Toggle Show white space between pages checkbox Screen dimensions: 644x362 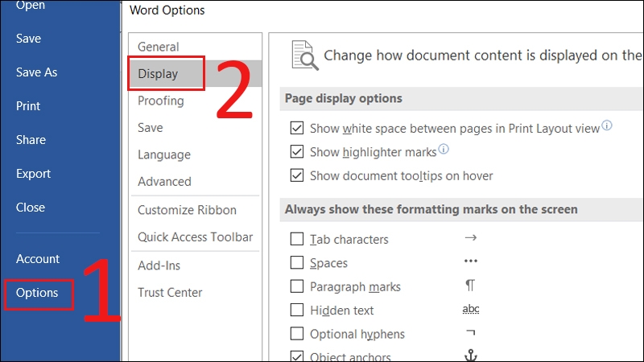click(x=297, y=129)
